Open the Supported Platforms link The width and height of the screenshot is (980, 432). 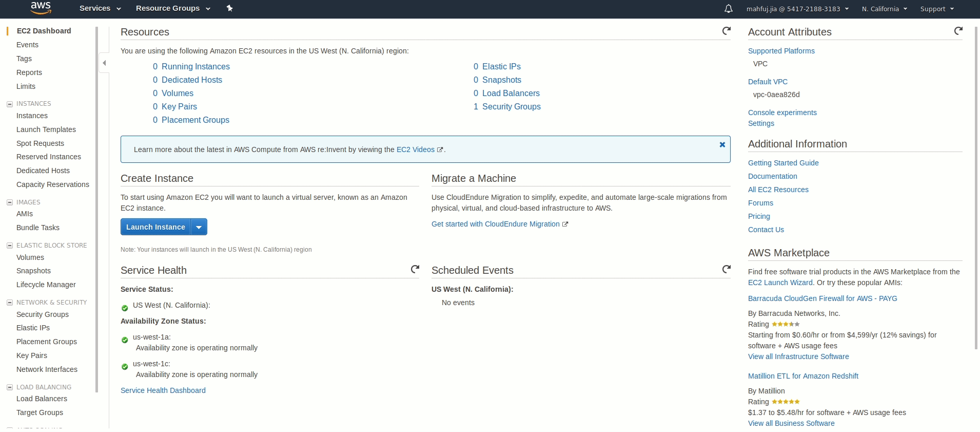click(x=781, y=51)
